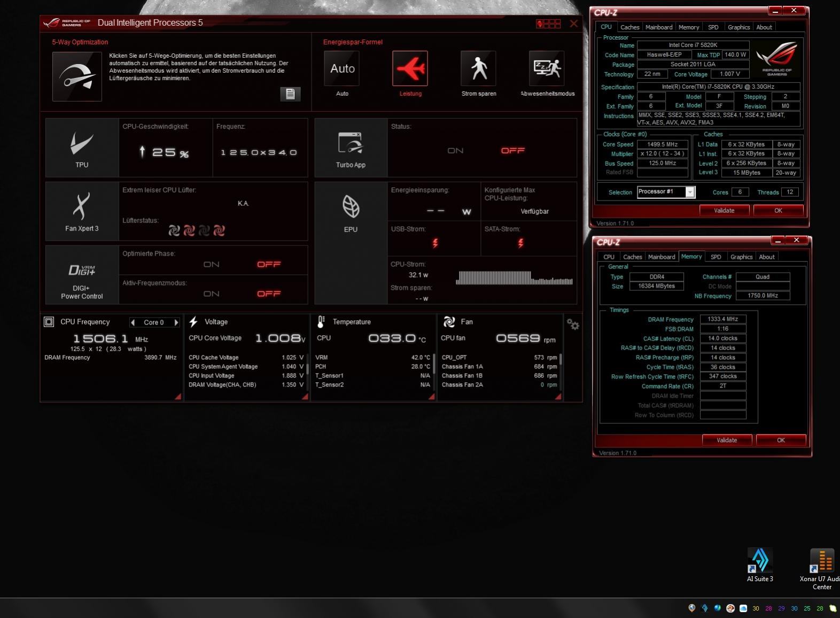Click OK in top CPU-Z window
The image size is (840, 618).
pos(778,211)
